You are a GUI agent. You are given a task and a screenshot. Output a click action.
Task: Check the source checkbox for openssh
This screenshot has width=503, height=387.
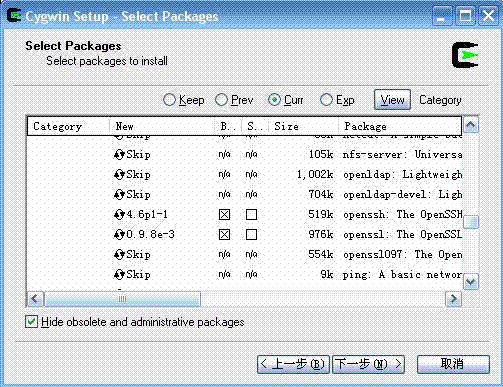click(x=251, y=215)
